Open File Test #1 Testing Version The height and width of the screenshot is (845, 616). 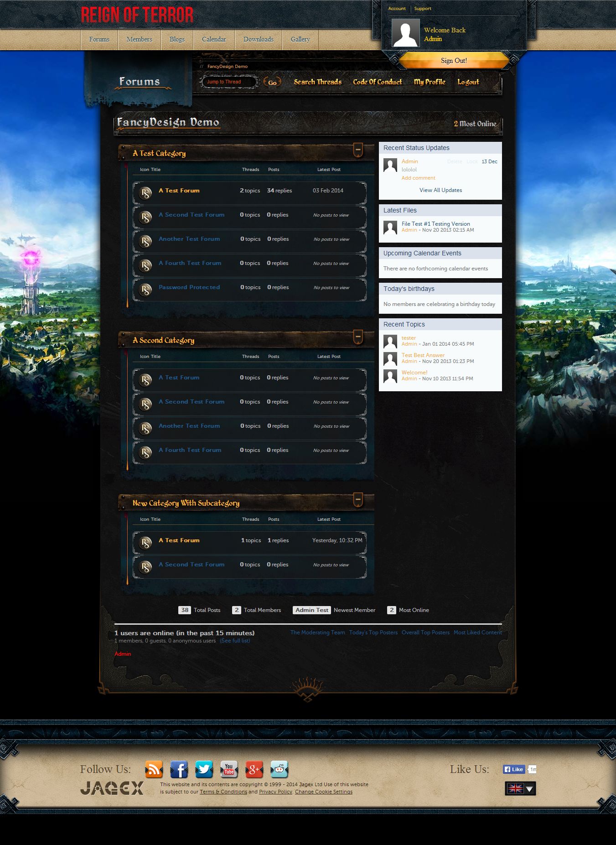(436, 224)
